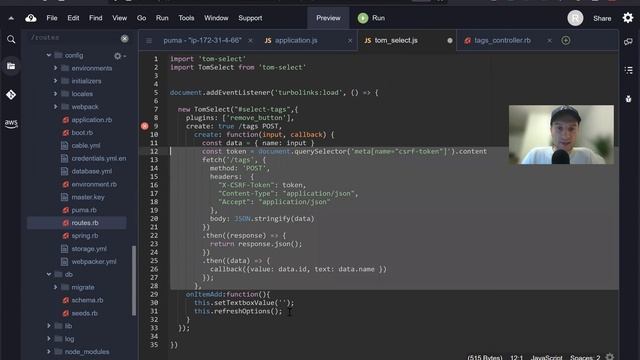Click the Run play icon button

click(363, 18)
